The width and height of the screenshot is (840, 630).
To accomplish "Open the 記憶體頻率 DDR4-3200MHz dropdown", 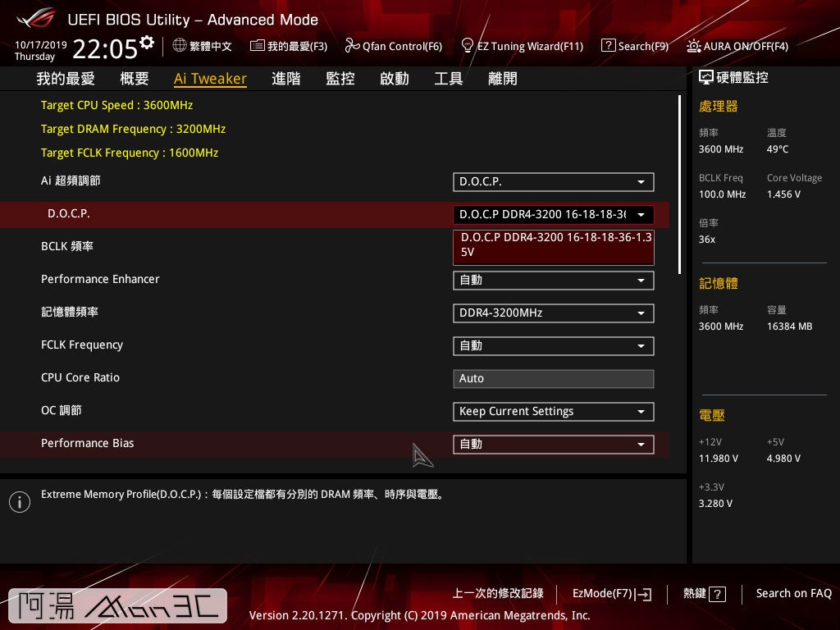I will [554, 313].
